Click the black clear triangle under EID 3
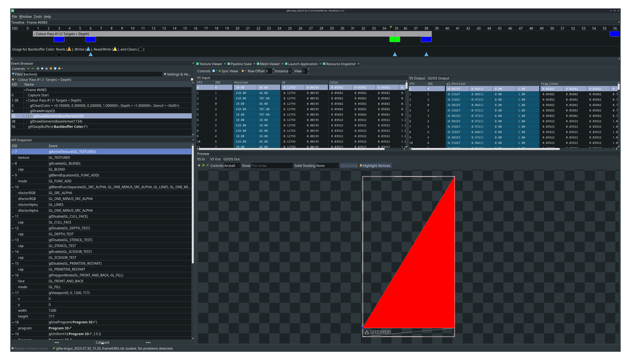This screenshot has height=364, width=631. (x=59, y=54)
